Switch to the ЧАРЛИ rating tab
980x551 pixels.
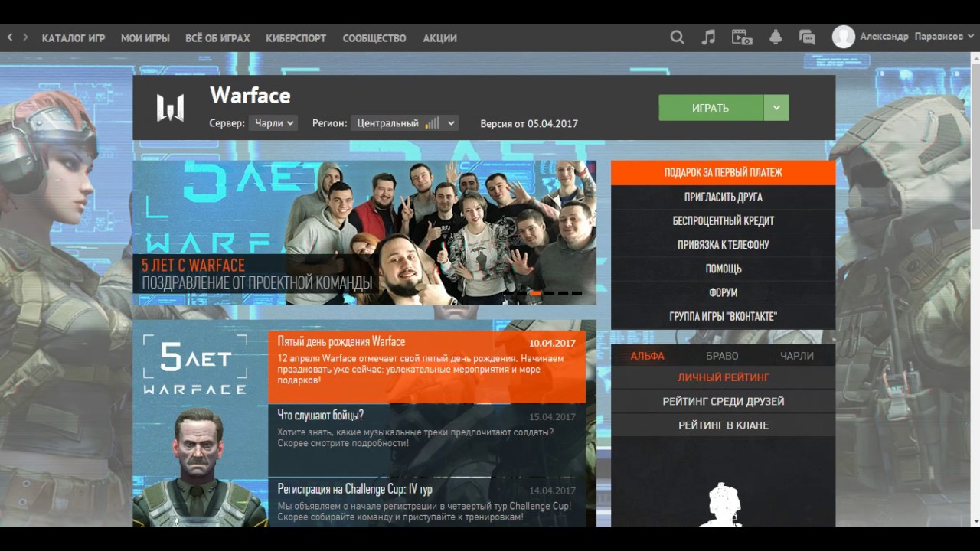point(797,356)
